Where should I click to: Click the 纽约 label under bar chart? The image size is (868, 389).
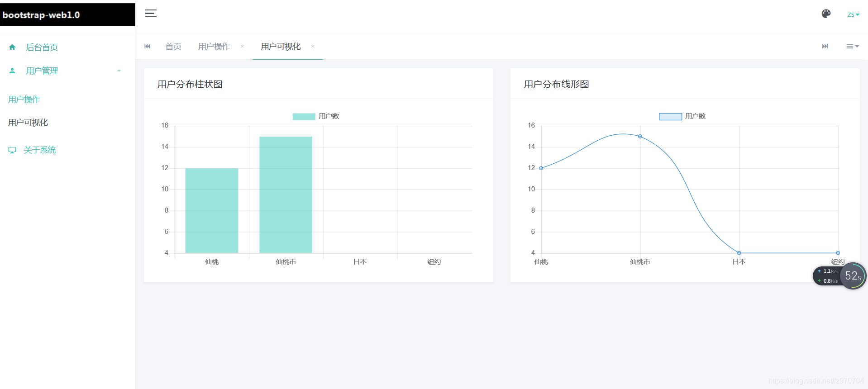(434, 262)
